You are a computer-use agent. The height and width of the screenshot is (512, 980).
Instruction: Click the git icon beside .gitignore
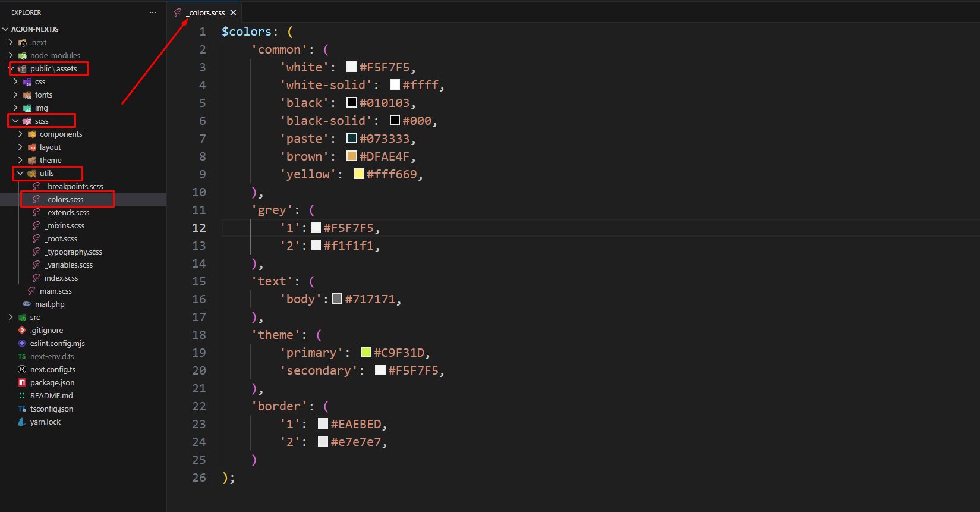click(x=22, y=330)
